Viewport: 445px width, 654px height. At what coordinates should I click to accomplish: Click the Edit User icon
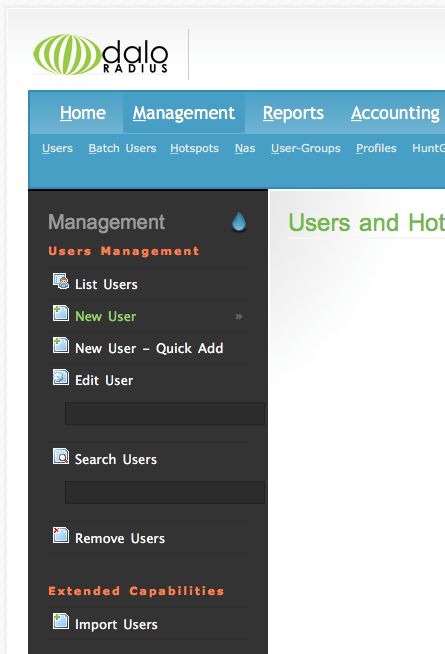tap(61, 377)
